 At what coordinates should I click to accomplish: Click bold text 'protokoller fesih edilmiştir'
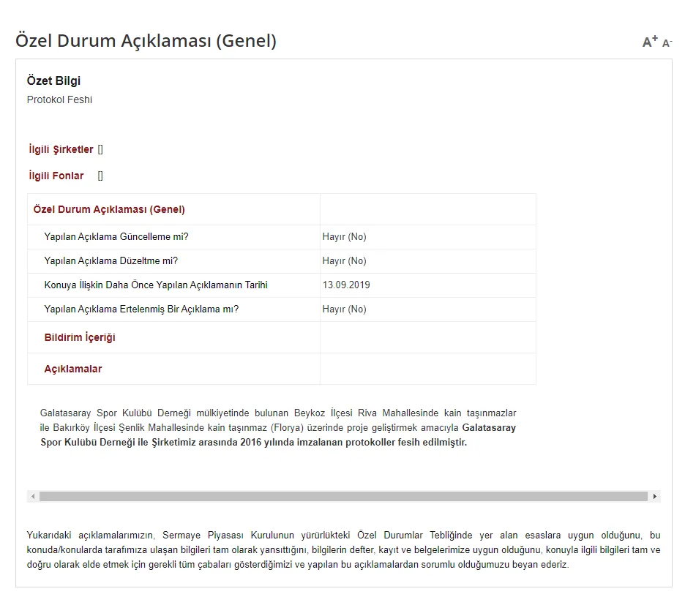click(406, 442)
